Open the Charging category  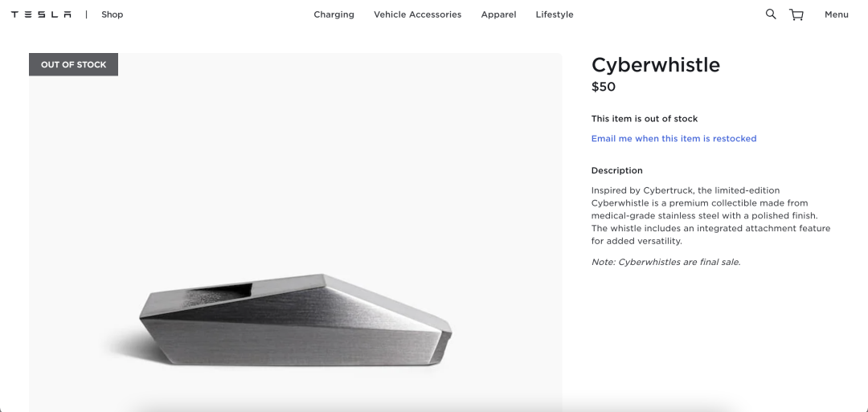[334, 14]
